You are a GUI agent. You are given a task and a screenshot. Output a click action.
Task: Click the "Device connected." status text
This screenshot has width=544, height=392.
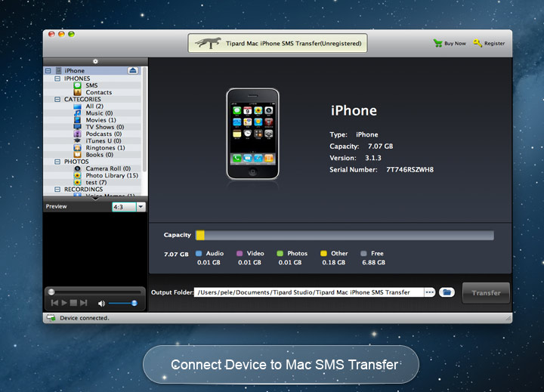pyautogui.click(x=85, y=318)
